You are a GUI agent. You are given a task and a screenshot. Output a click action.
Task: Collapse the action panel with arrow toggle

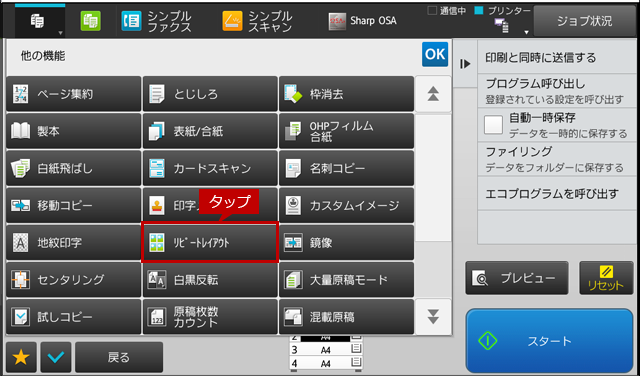click(x=465, y=64)
